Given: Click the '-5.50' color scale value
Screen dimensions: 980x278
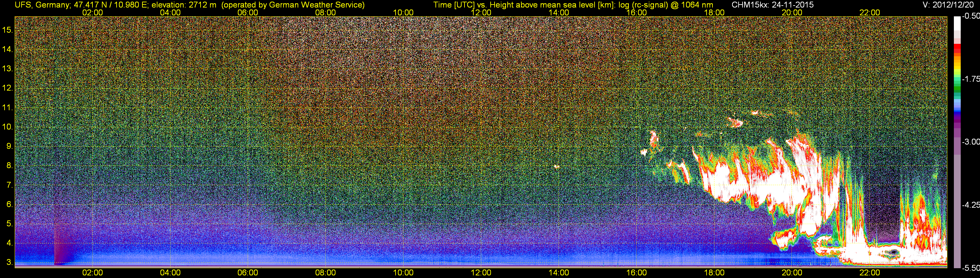Looking at the screenshot, I should click(x=970, y=268).
